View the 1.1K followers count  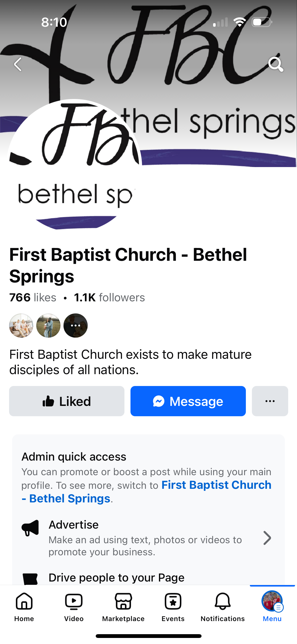point(109,298)
